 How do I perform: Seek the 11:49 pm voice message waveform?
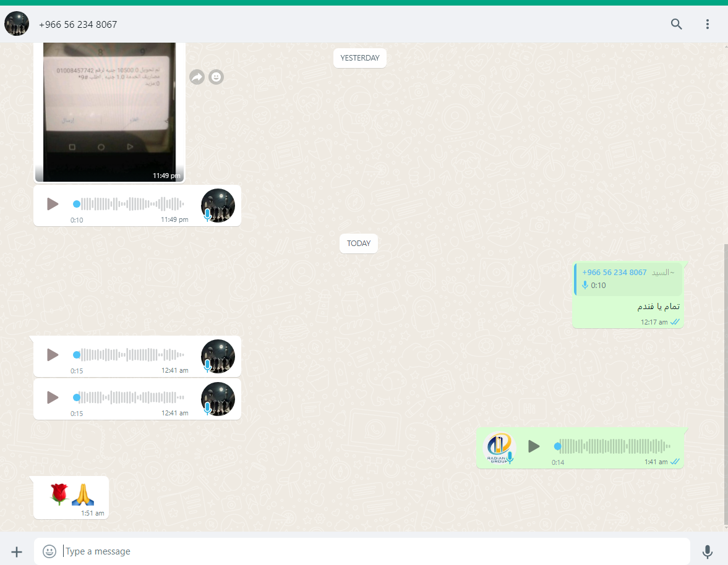click(x=128, y=203)
